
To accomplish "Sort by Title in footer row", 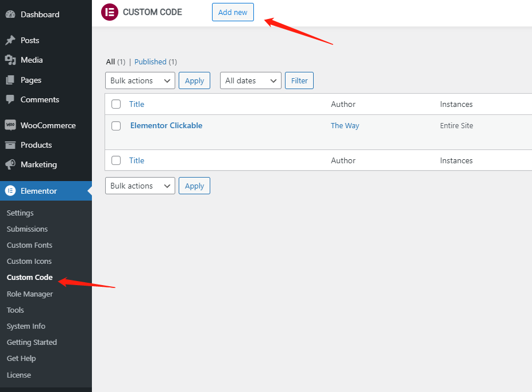I will (137, 160).
